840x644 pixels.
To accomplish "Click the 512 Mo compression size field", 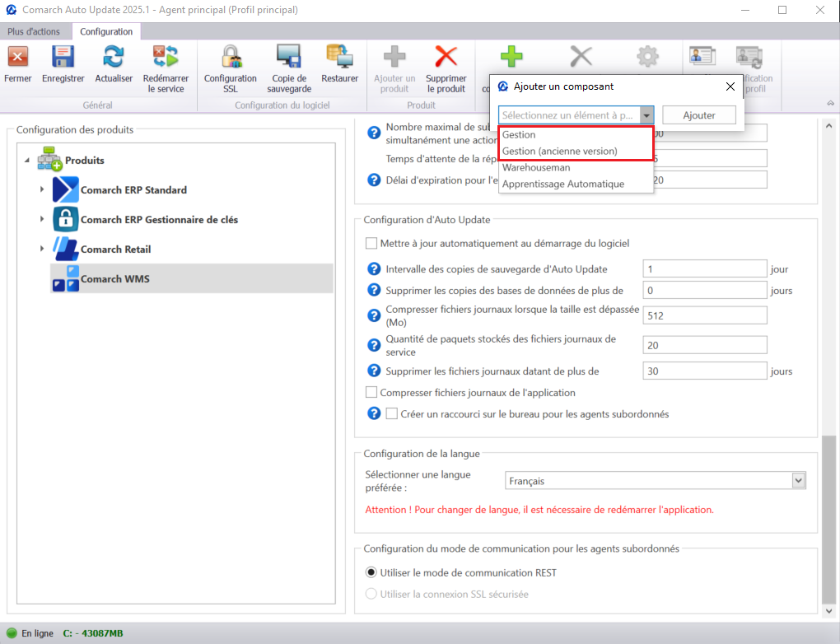I will tap(704, 315).
